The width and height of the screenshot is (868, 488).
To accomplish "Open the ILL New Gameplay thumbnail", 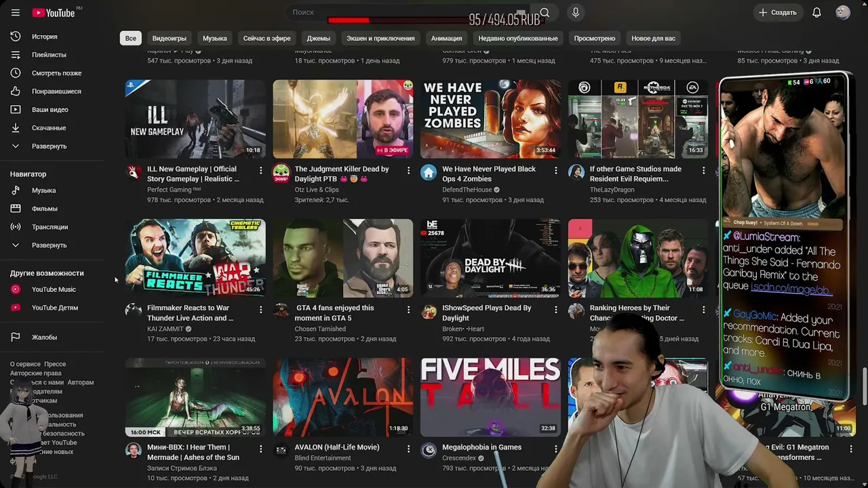I will 195,119.
